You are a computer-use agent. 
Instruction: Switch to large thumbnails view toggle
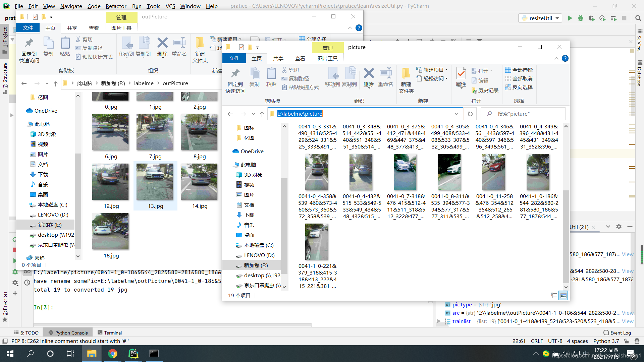[x=563, y=295]
